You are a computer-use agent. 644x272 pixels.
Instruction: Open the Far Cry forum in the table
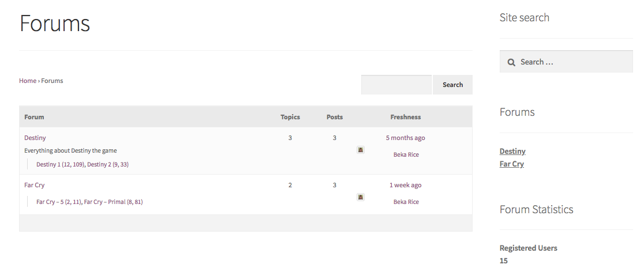[x=34, y=185]
